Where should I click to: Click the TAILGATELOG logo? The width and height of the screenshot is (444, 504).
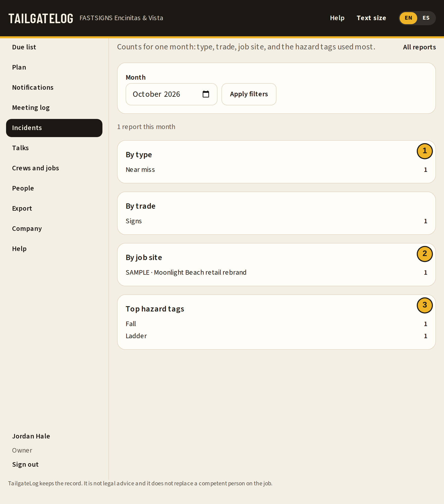(x=41, y=18)
